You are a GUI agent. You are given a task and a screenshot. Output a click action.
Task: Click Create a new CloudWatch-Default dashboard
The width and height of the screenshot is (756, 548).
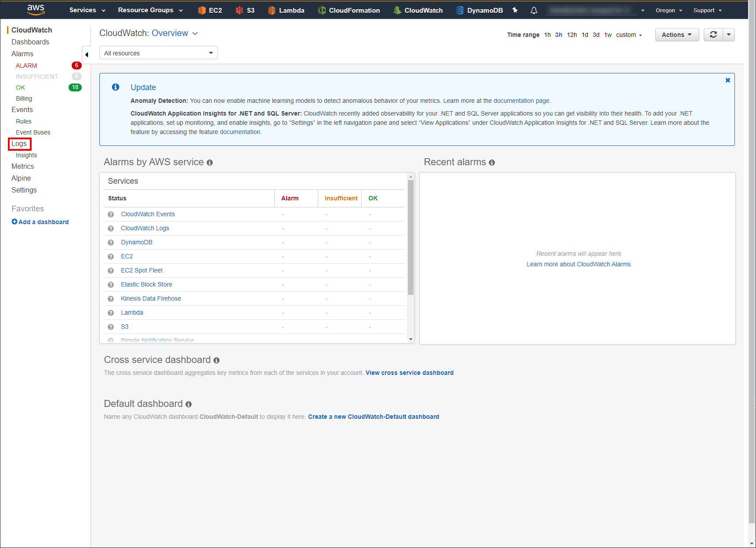pos(374,417)
